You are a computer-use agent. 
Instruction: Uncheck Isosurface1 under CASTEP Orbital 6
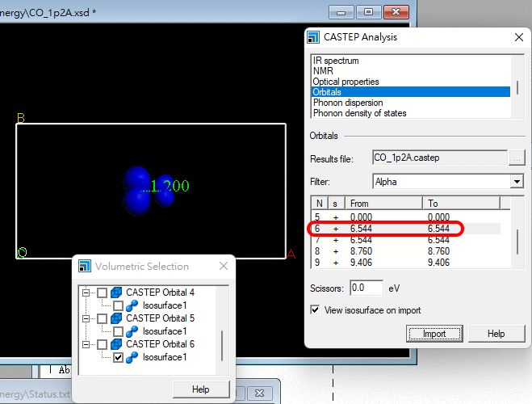pyautogui.click(x=119, y=357)
